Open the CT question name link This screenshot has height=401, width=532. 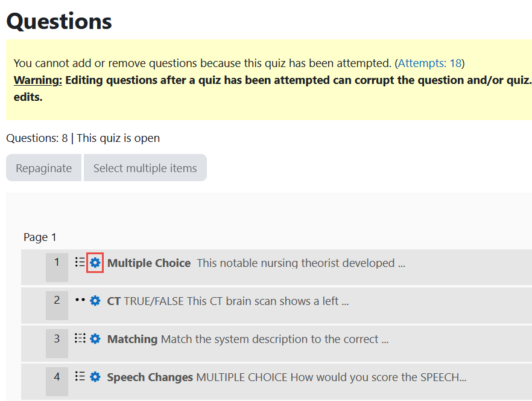click(114, 301)
